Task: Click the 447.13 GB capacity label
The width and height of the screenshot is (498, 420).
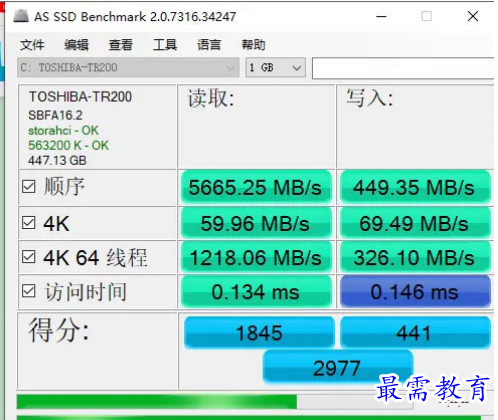Action: pyautogui.click(x=57, y=160)
